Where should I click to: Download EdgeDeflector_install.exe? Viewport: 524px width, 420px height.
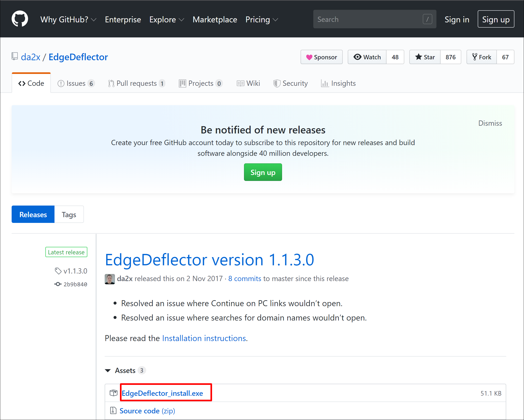(162, 393)
